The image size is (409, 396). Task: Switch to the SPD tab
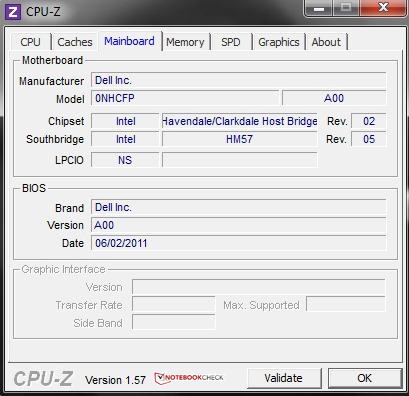(x=231, y=42)
